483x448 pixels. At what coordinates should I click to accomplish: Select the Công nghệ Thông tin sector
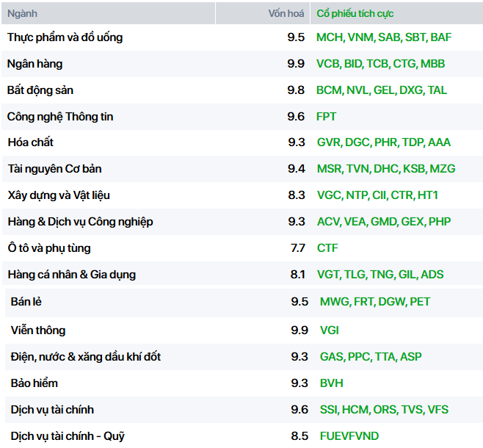coord(60,117)
